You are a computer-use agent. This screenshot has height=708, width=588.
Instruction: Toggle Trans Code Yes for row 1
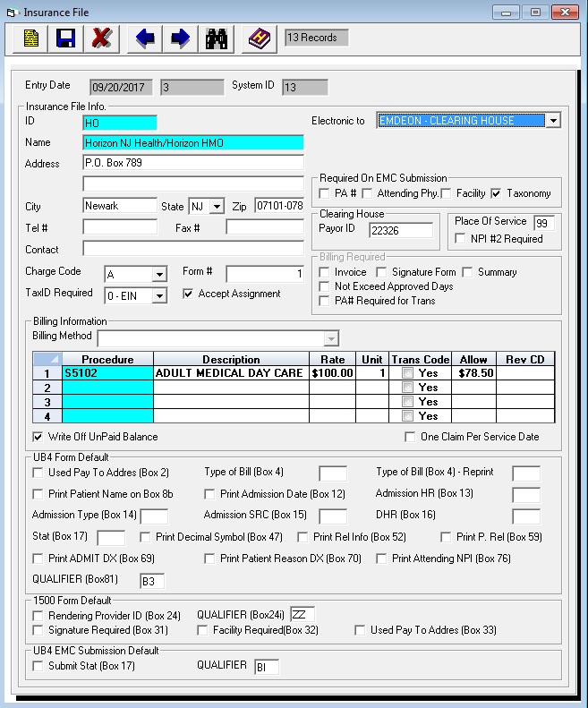pyautogui.click(x=407, y=373)
